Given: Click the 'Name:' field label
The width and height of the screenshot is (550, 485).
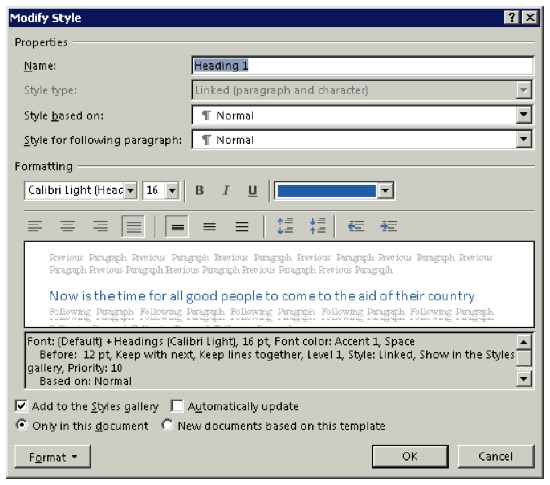Looking at the screenshot, I should [40, 66].
